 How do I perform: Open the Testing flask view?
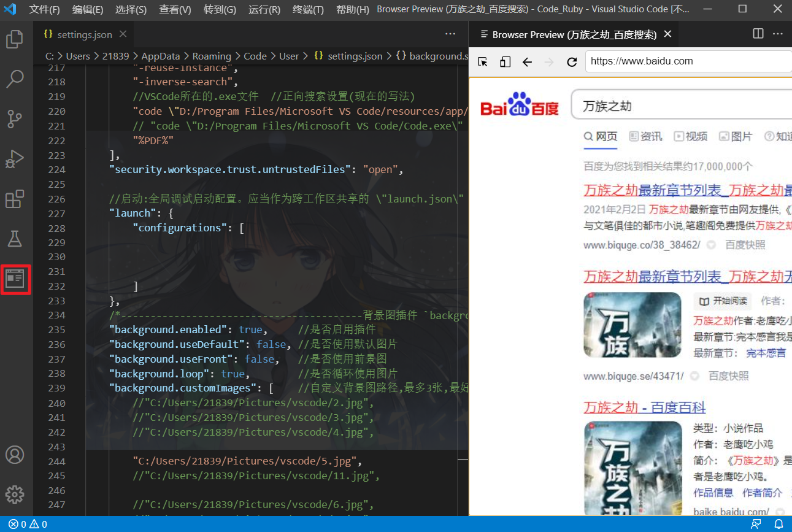(15, 239)
